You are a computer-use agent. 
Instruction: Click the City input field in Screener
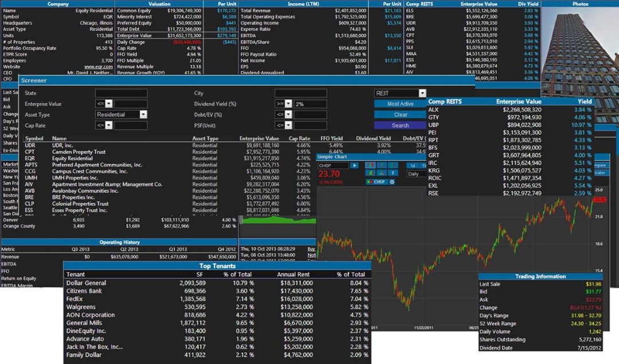(x=301, y=93)
